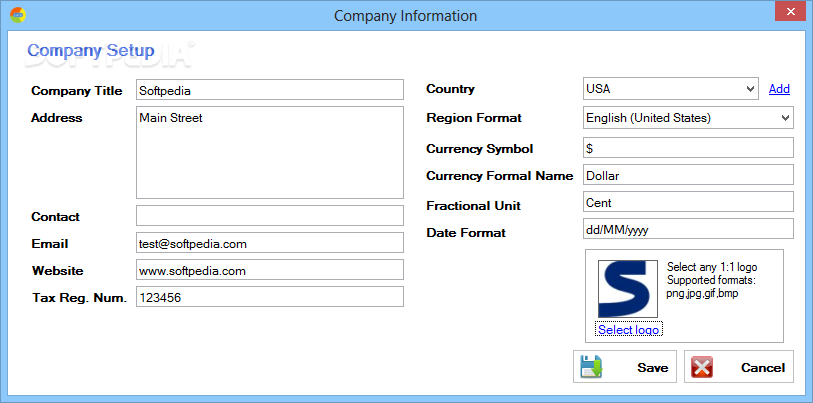Click the Address label
813x403 pixels.
coord(57,118)
